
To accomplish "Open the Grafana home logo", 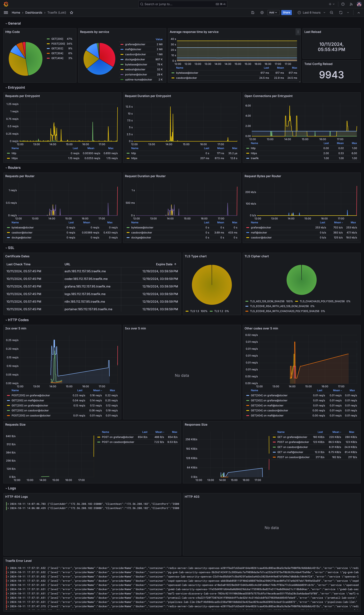I will (6, 4).
